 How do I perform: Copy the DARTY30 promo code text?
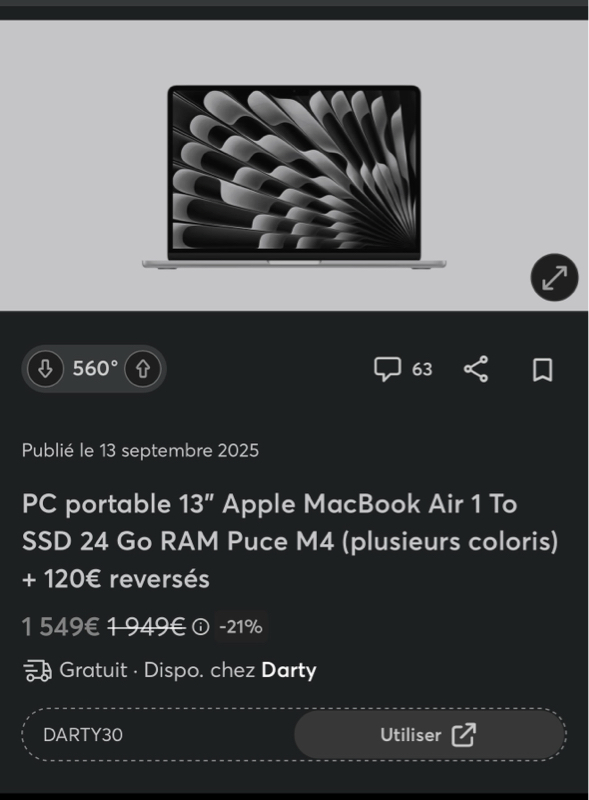point(83,735)
